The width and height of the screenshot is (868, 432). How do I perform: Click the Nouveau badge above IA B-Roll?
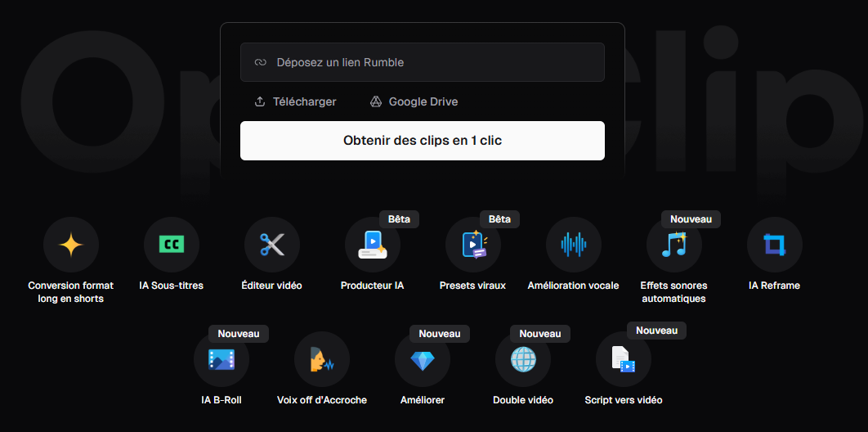tap(239, 334)
